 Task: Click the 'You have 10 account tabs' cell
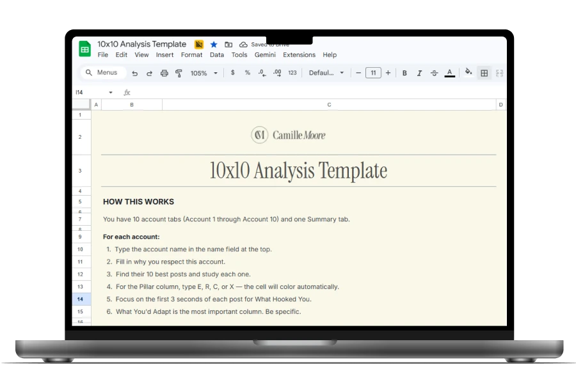tap(227, 219)
